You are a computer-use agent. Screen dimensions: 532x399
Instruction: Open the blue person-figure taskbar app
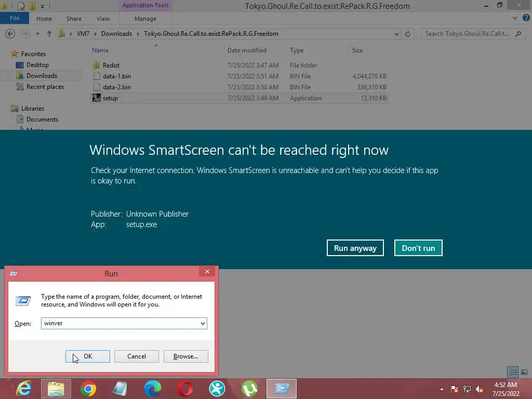click(217, 389)
